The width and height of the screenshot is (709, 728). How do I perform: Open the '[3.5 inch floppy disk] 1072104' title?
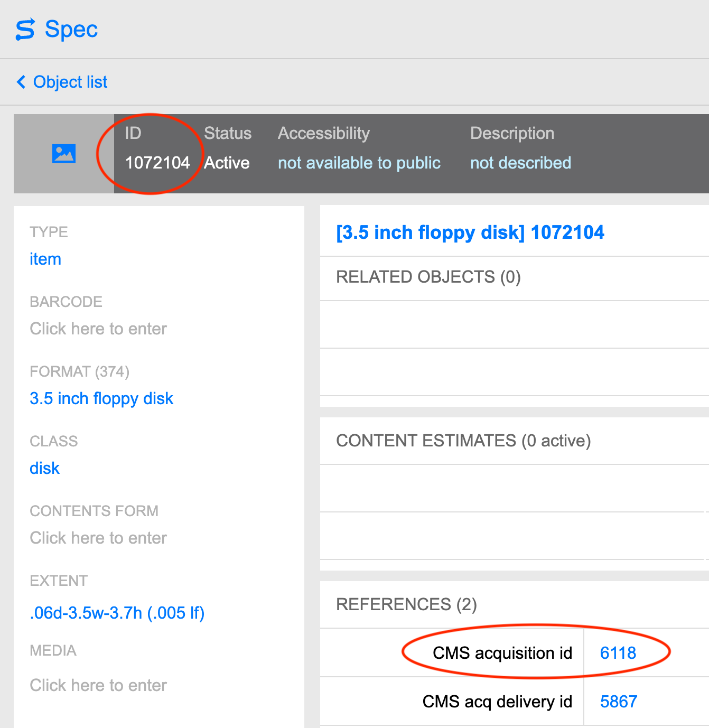pyautogui.click(x=470, y=232)
